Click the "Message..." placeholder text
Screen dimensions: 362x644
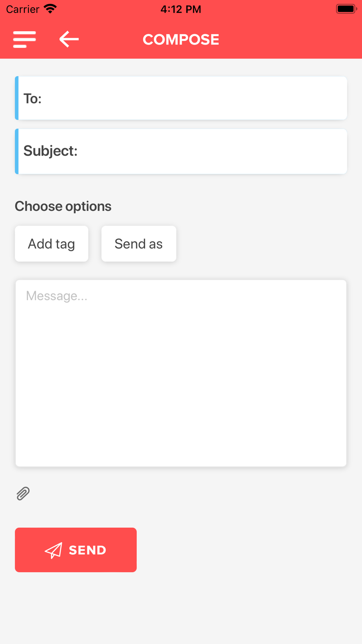point(56,296)
